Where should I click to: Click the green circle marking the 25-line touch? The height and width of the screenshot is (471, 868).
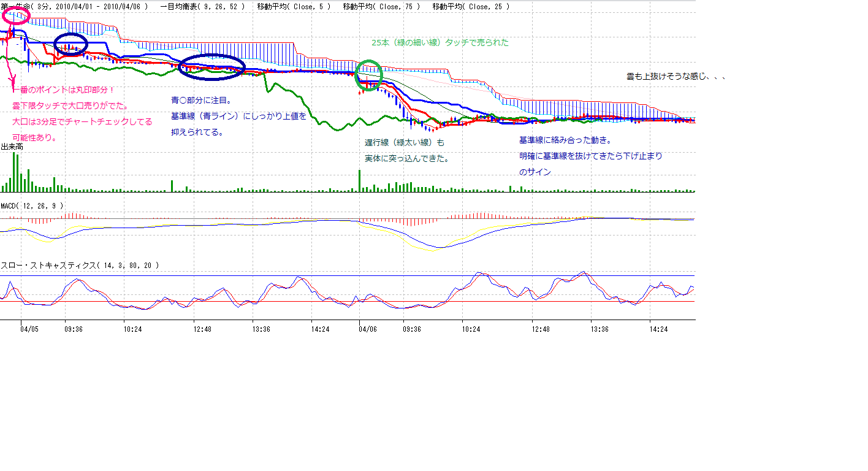(369, 75)
